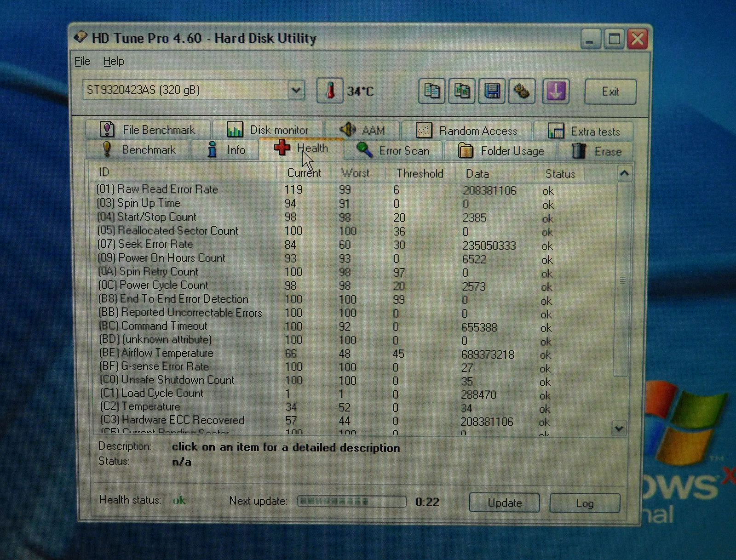This screenshot has height=560, width=736.
Task: Select the Reallocated Sector Count row
Action: tap(354, 231)
